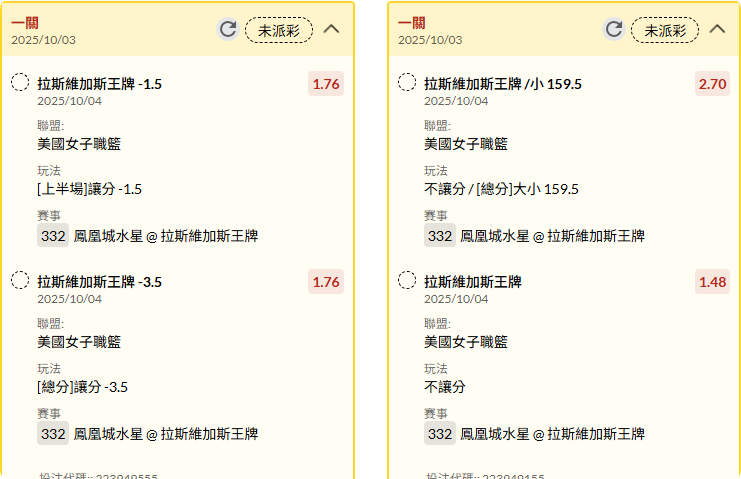Click status circle beside 拉斯維加斯王牌 -1.5
Viewport: 741px width, 479px height.
20,83
